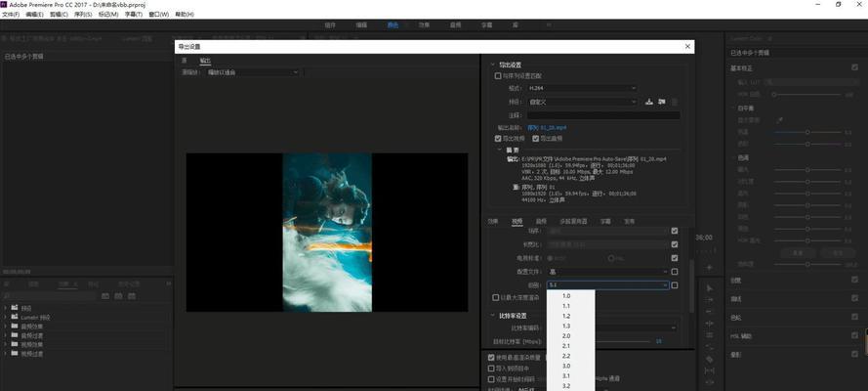Click the Lumetri presets folder icon in Effects panel
Viewport: 868px width, 391px height.
(15, 317)
